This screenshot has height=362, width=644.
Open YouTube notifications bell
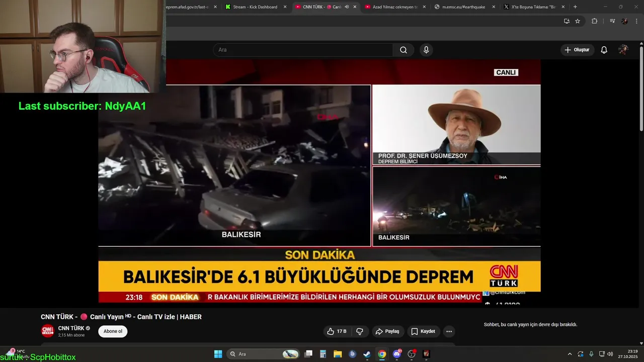604,50
